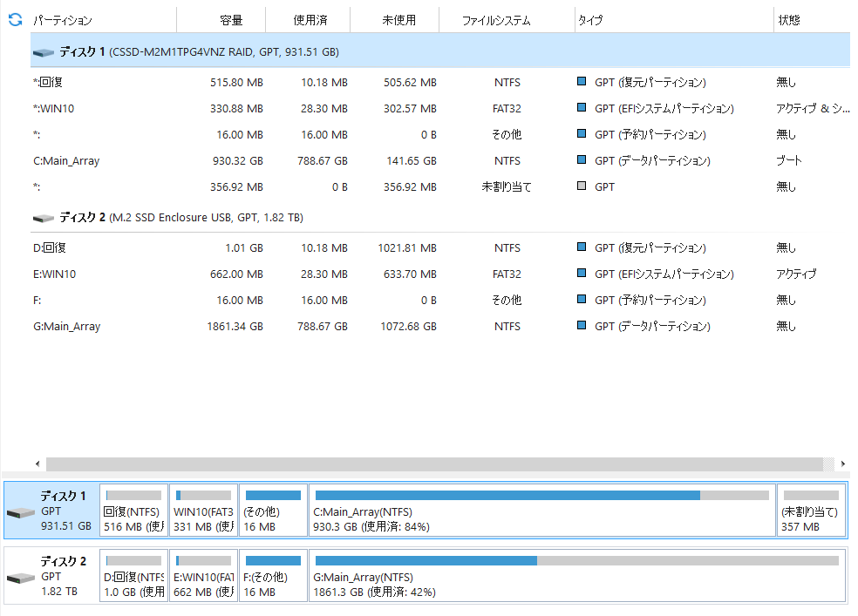Select the Disk 2 header row drive icon

44,218
